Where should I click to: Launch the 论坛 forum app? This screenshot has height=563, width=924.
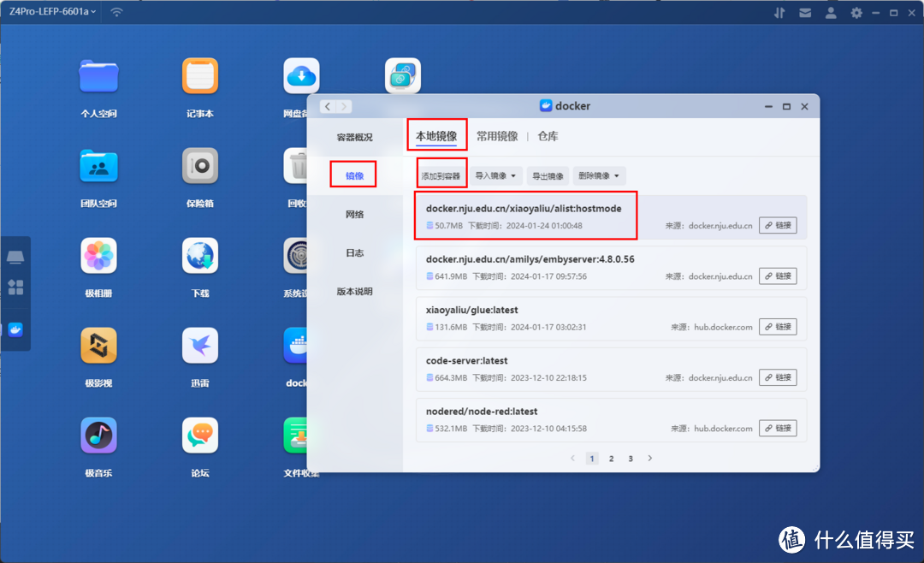(199, 435)
